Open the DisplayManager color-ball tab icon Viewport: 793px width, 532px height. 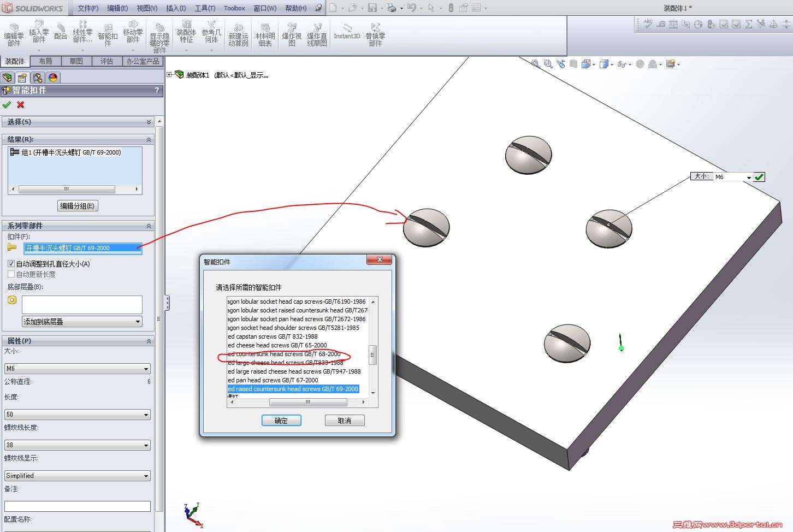pyautogui.click(x=53, y=78)
